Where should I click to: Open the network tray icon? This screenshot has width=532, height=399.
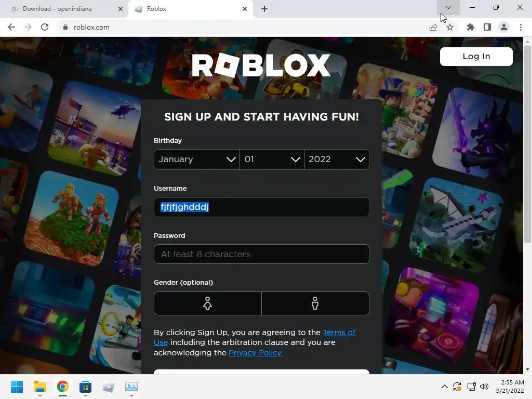tap(471, 387)
